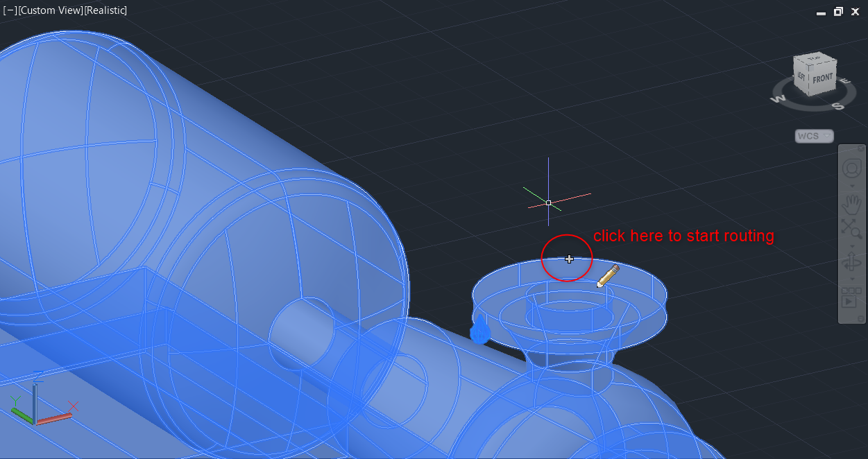Click the W compass letter on ViewCube

[778, 98]
